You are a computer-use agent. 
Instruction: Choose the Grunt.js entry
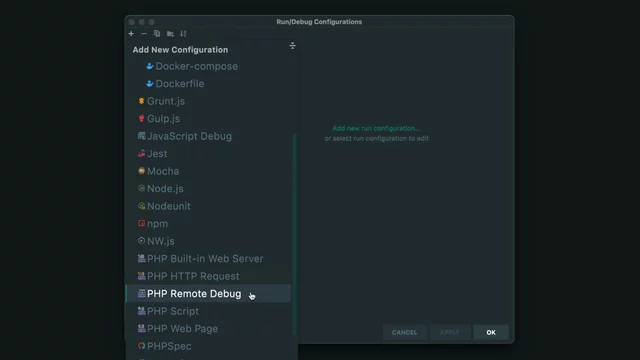[209, 101]
